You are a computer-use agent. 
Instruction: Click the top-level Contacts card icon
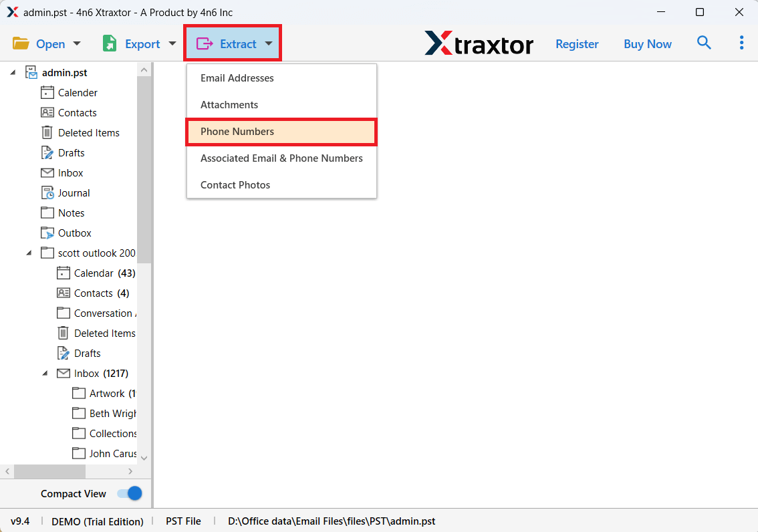click(x=47, y=113)
